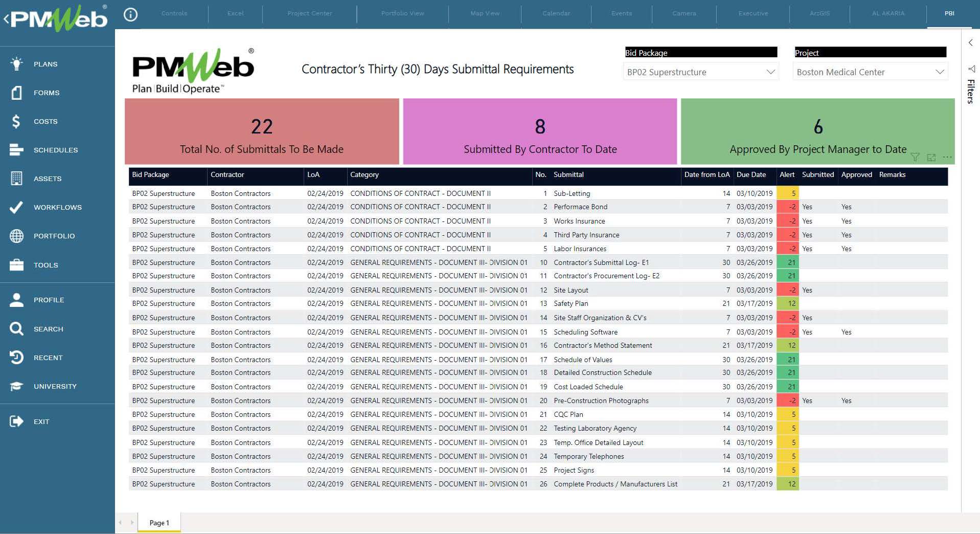980x534 pixels.
Task: Open focus mode on the green Approved card
Action: click(x=930, y=158)
